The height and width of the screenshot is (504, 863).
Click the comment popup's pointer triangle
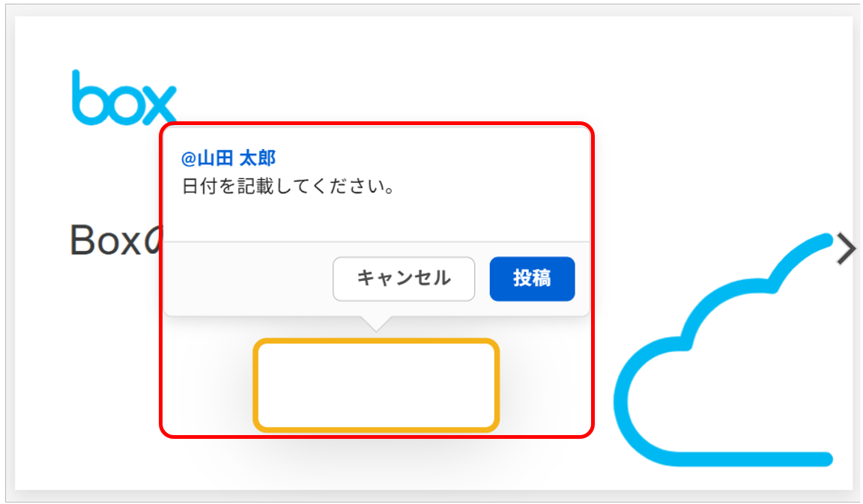pyautogui.click(x=377, y=323)
